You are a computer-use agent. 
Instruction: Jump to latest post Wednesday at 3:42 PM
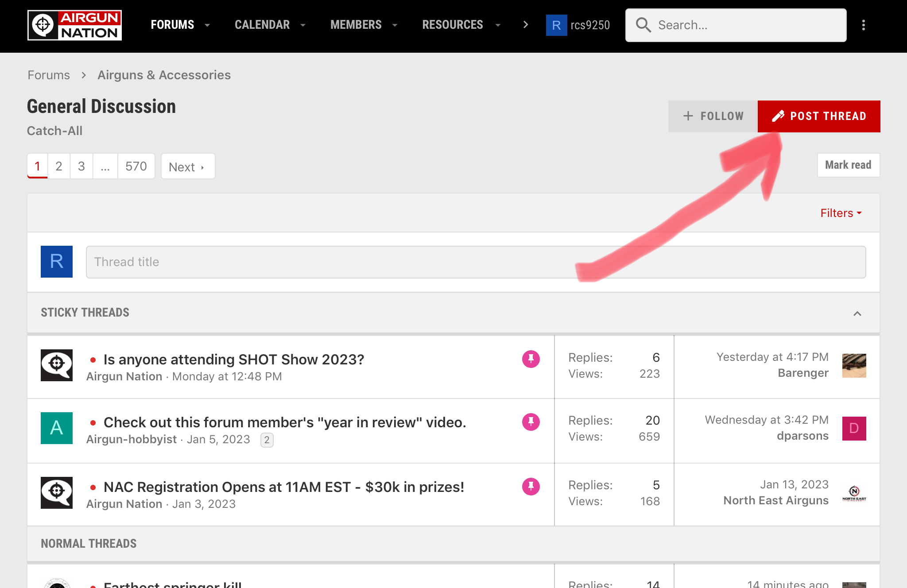coord(767,420)
